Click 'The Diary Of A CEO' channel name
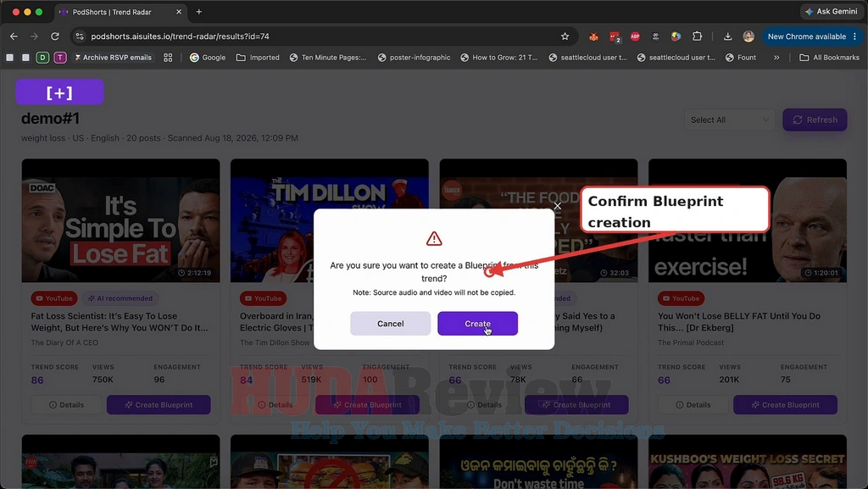 point(64,343)
